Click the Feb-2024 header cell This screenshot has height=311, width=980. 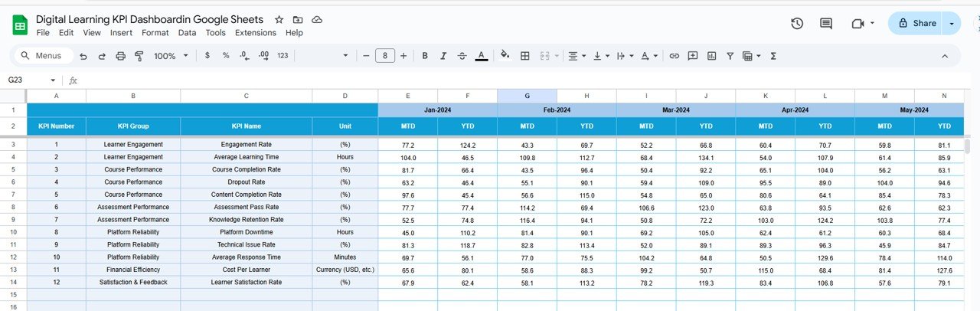tap(557, 110)
